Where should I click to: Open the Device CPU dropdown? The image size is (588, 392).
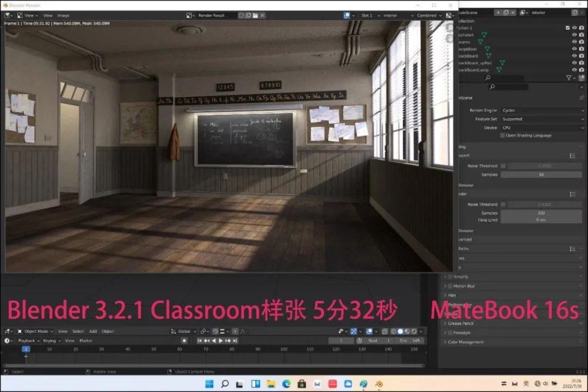point(543,128)
